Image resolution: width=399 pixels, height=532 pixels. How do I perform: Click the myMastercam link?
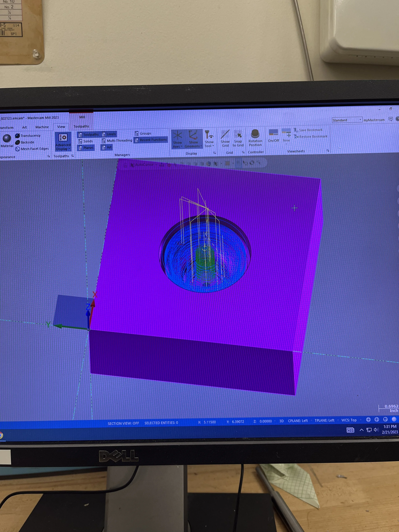point(374,120)
